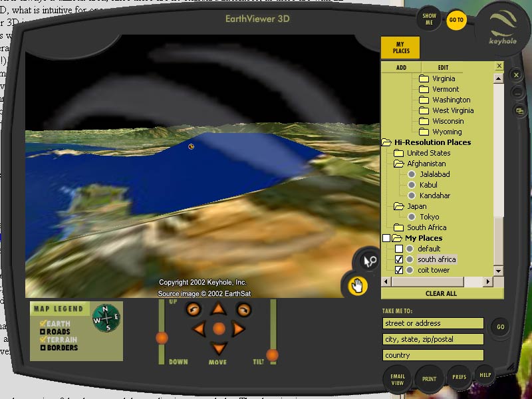
Task: Close the My Places panel
Action: click(499, 66)
